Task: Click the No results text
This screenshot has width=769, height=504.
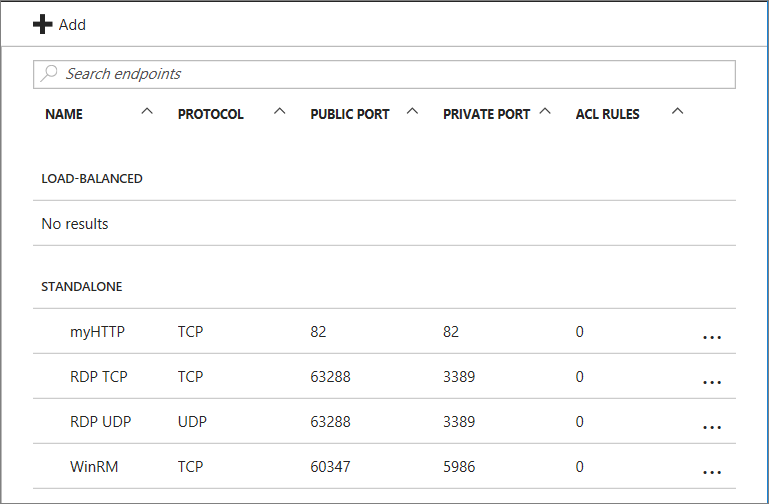Action: pyautogui.click(x=75, y=224)
